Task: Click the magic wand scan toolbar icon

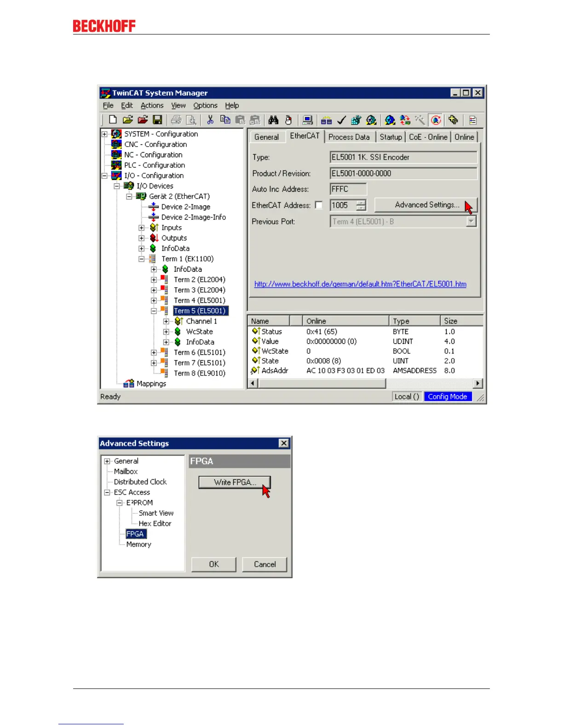Action: pyautogui.click(x=419, y=120)
